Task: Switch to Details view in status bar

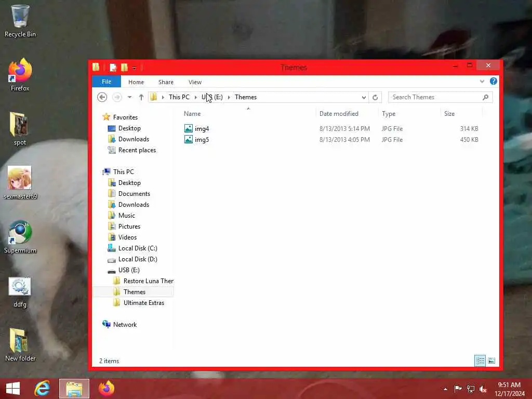Action: (480, 361)
